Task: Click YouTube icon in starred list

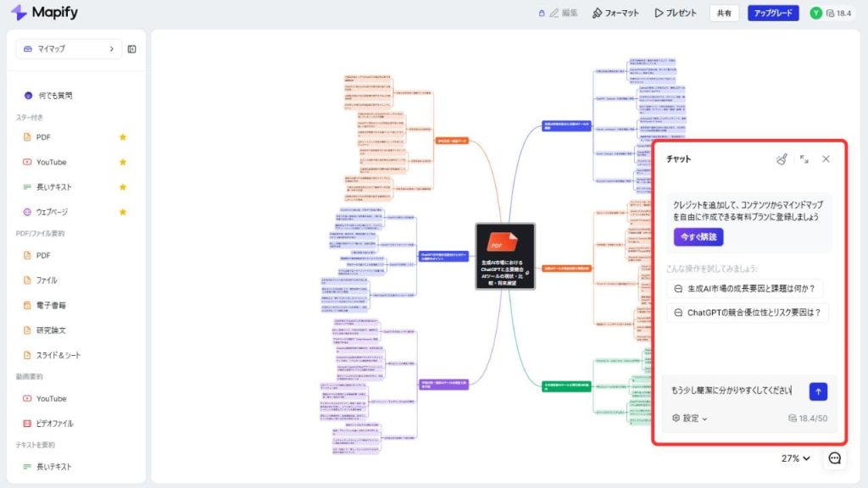Action: pos(27,162)
